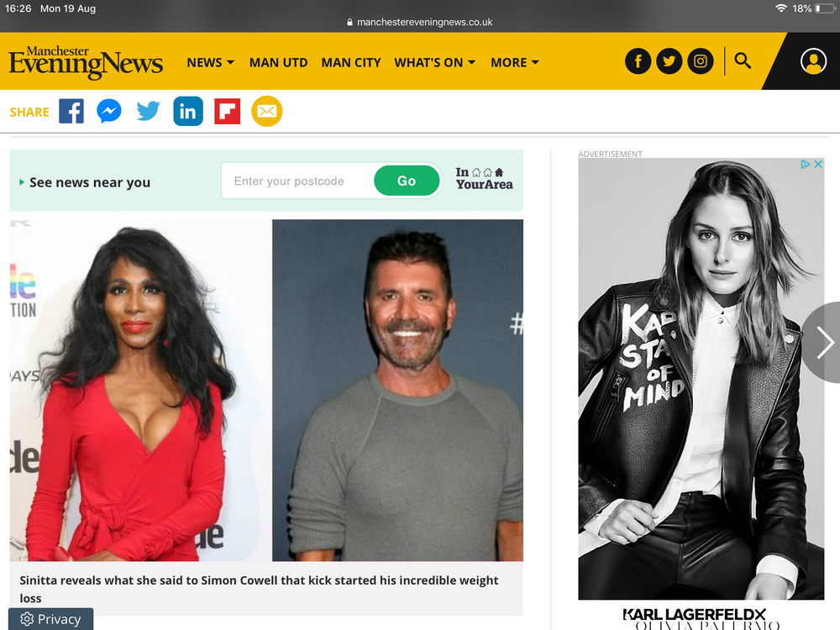Open the Privacy settings button
The width and height of the screenshot is (840, 630).
(x=51, y=619)
